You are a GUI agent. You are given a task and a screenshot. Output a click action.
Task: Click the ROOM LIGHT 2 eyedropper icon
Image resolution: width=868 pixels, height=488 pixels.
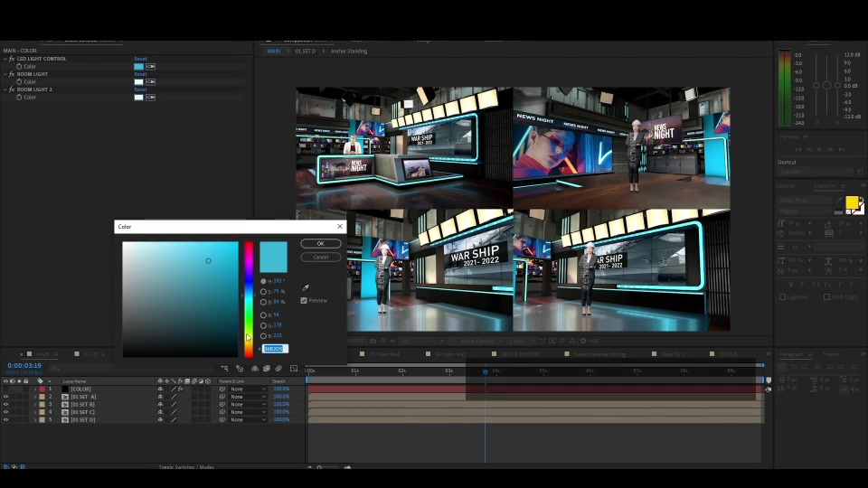(151, 98)
